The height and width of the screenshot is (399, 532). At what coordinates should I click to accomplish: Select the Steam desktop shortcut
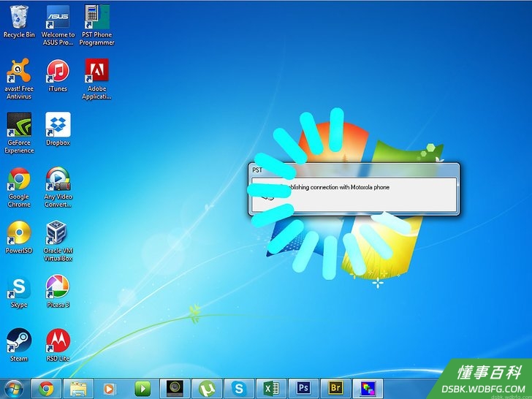[19, 345]
